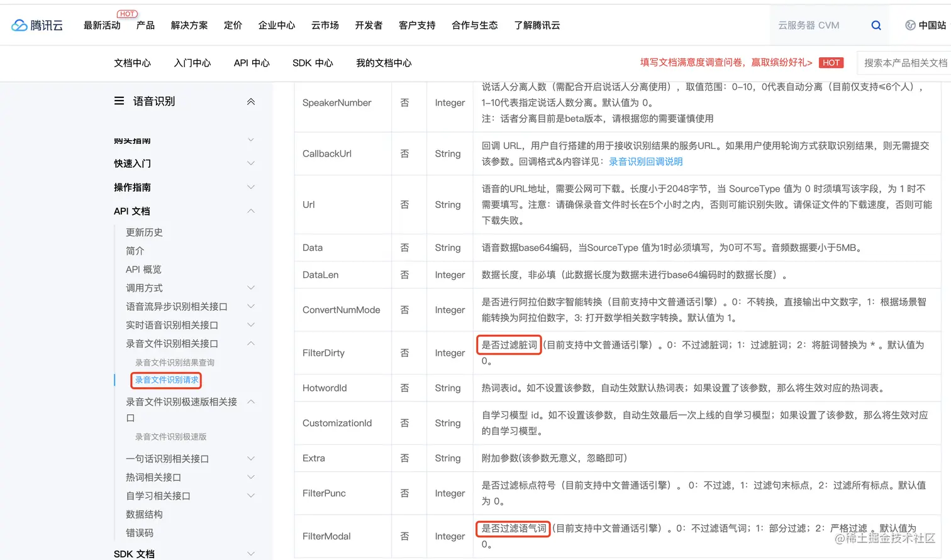Click the CallbackUrl parameter name
The width and height of the screenshot is (951, 560).
[x=326, y=153]
